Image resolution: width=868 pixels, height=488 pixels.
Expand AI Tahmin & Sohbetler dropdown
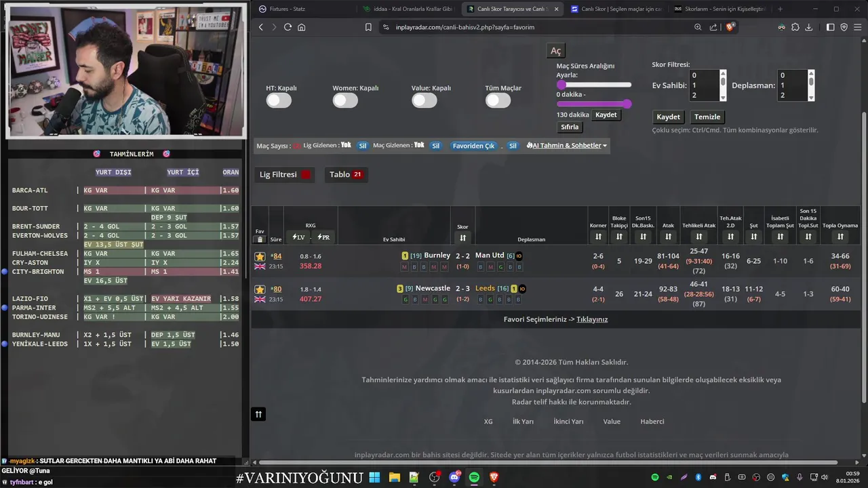[566, 146]
